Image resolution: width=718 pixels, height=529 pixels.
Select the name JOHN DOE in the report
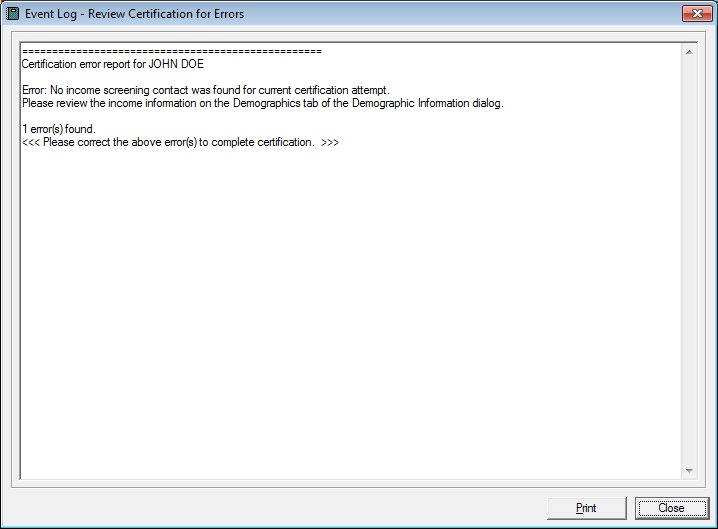click(176, 64)
